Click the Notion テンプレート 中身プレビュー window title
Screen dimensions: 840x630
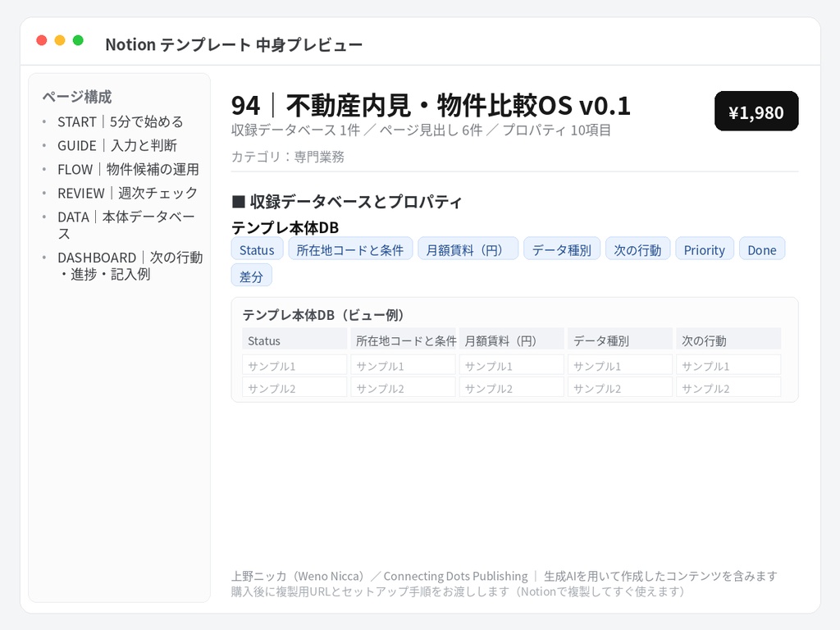234,44
